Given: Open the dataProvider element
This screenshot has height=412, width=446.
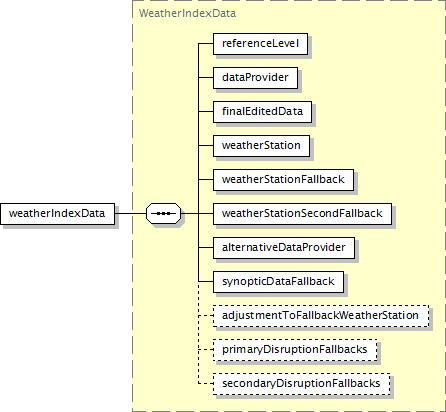Looking at the screenshot, I should [255, 78].
